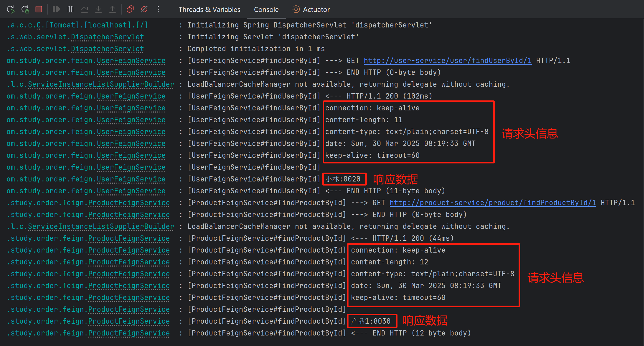Click the Resume Program icon
Screen dimensions: 644x346
(56, 9)
